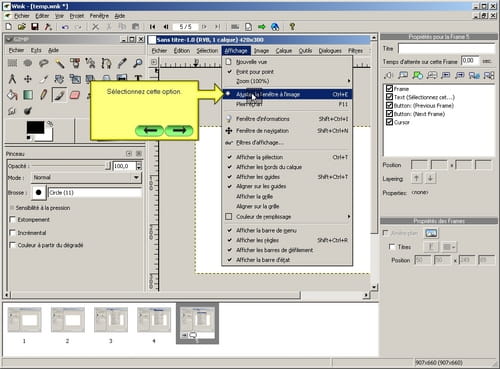The image size is (500, 369).
Task: Click the green Render arrow icon
Action: click(262, 27)
